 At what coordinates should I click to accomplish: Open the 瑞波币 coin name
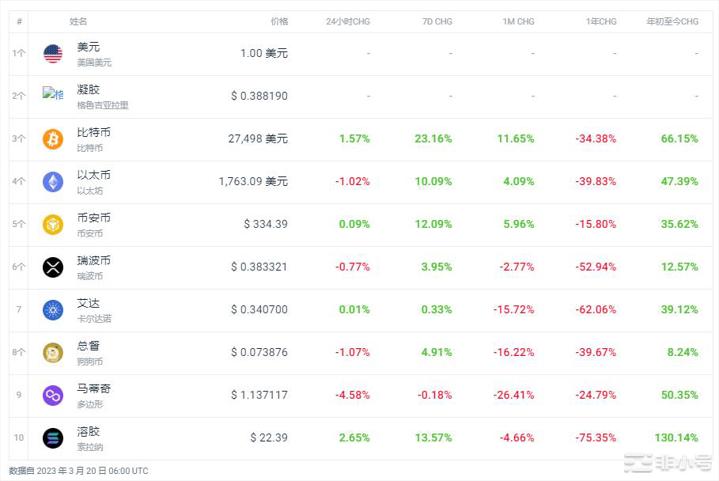(94, 260)
